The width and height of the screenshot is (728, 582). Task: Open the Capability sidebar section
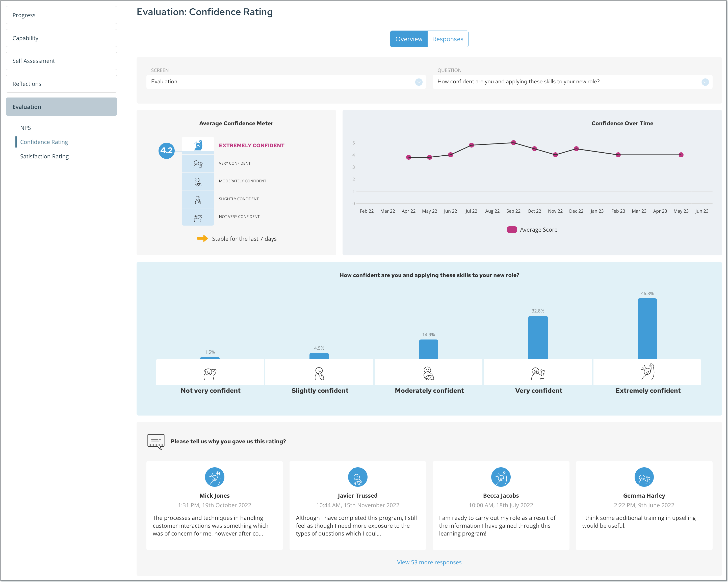click(61, 38)
